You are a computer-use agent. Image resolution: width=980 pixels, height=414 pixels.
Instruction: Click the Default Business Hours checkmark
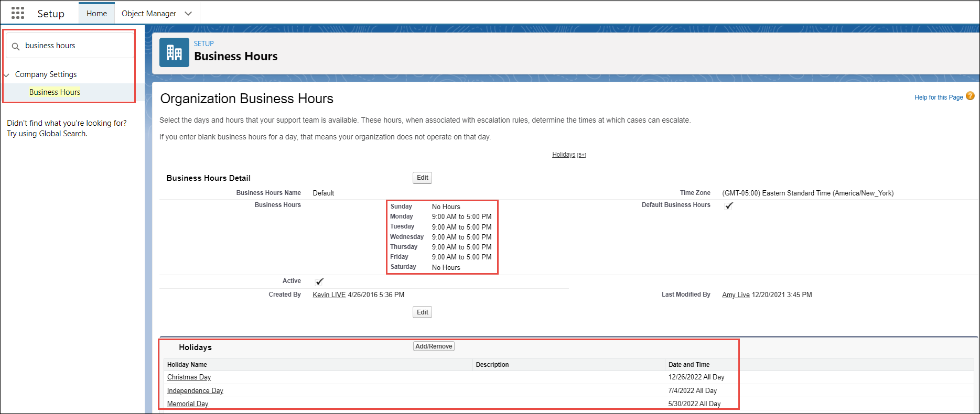(x=729, y=205)
